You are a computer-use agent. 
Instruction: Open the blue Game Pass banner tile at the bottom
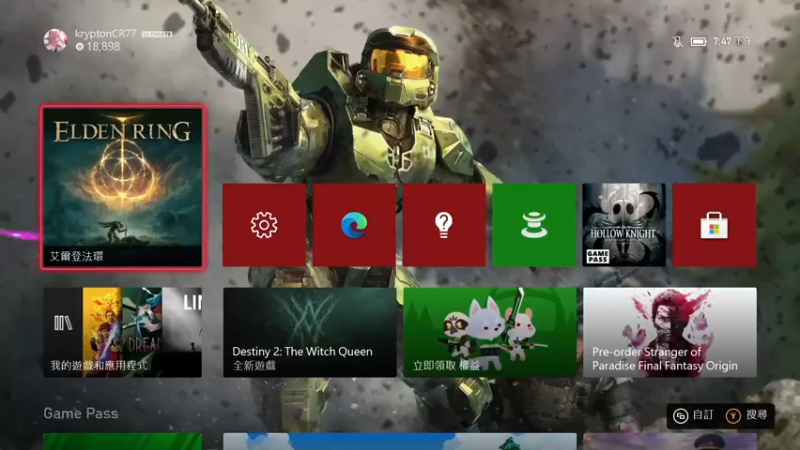(x=400, y=441)
